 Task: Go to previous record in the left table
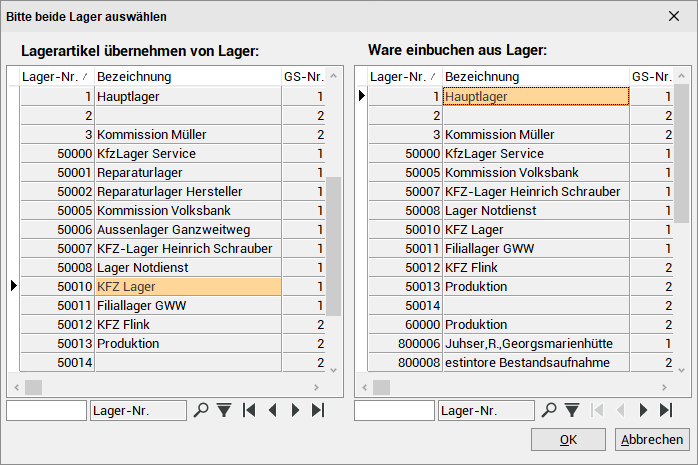coord(272,410)
